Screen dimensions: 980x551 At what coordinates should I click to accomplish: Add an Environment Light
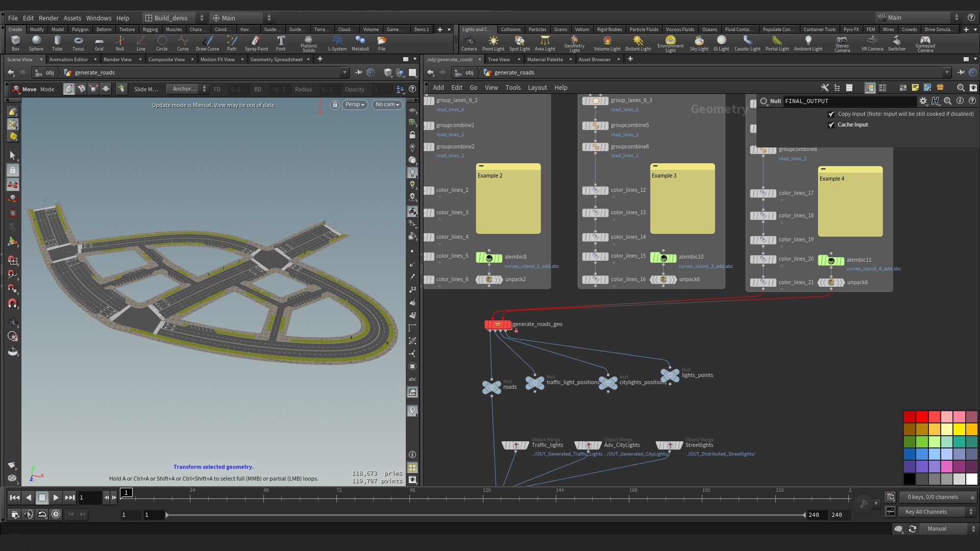[x=671, y=44]
